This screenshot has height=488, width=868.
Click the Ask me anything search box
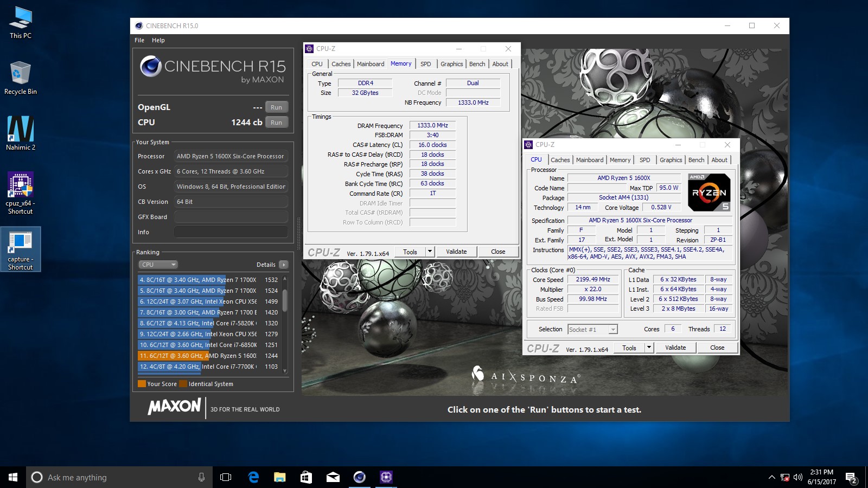(x=119, y=477)
